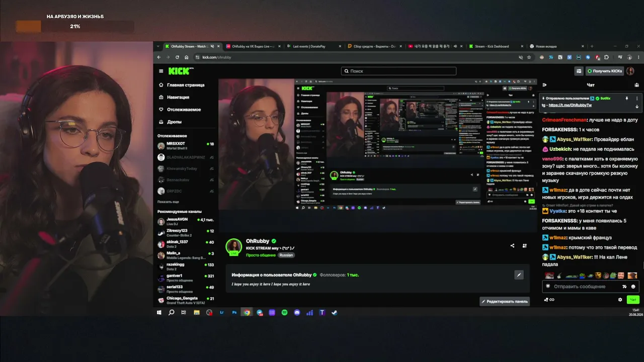Image resolution: width=644 pixels, height=362 pixels.
Task: Open File Explorer from the taskbar
Action: click(196, 312)
